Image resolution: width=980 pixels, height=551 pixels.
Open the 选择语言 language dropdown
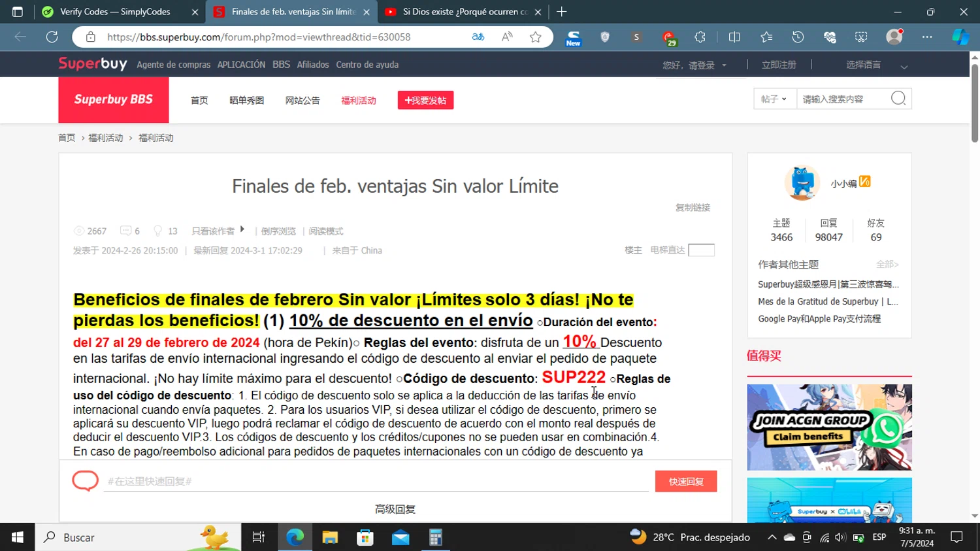click(877, 65)
